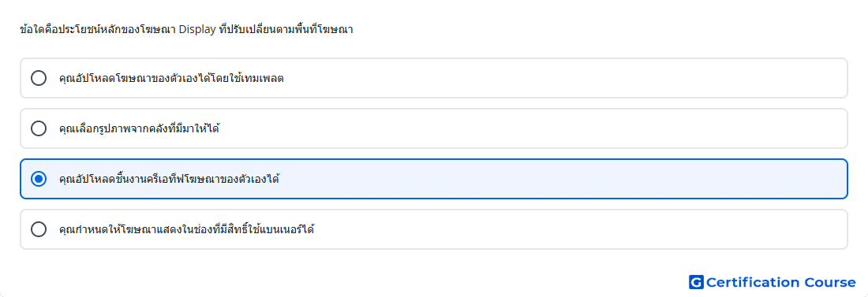Click answer text ending with แบนเนอร์ได้

(x=186, y=229)
